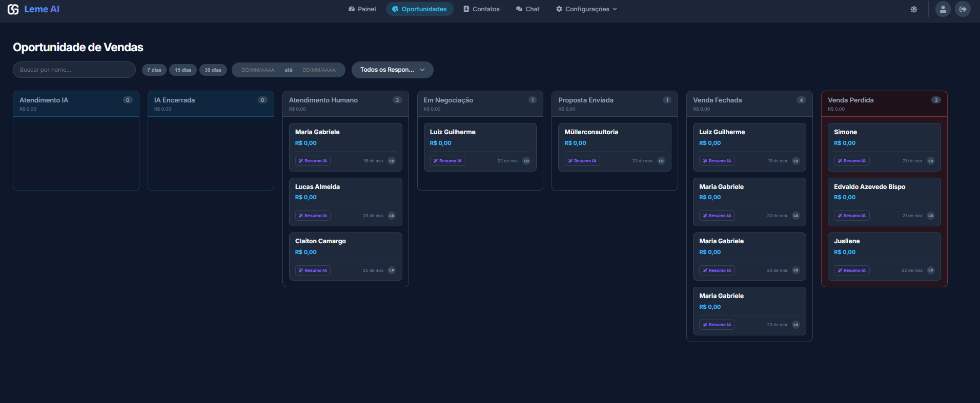Image resolution: width=980 pixels, height=403 pixels.
Task: Click the Leme AI logo icon
Action: 13,9
